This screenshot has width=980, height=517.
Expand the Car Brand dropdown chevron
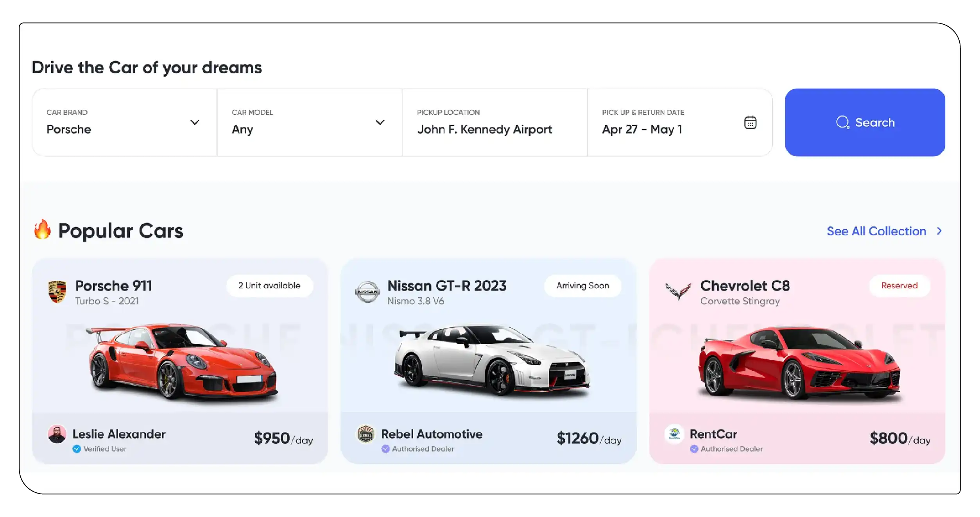195,122
